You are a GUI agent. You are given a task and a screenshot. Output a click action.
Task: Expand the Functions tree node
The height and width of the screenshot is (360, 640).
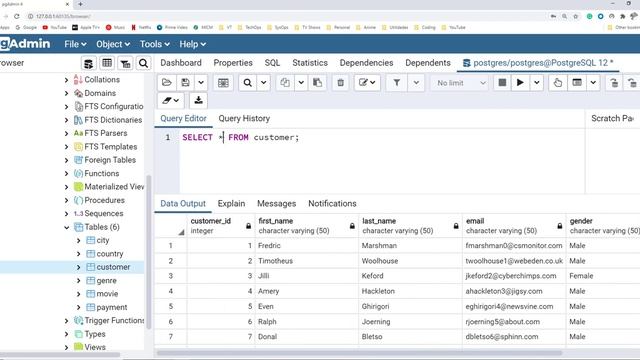[66, 173]
